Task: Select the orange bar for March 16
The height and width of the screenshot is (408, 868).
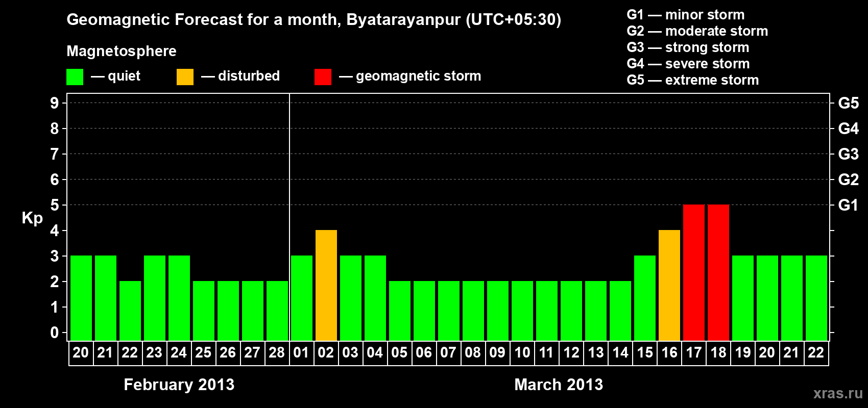Action: click(x=669, y=285)
